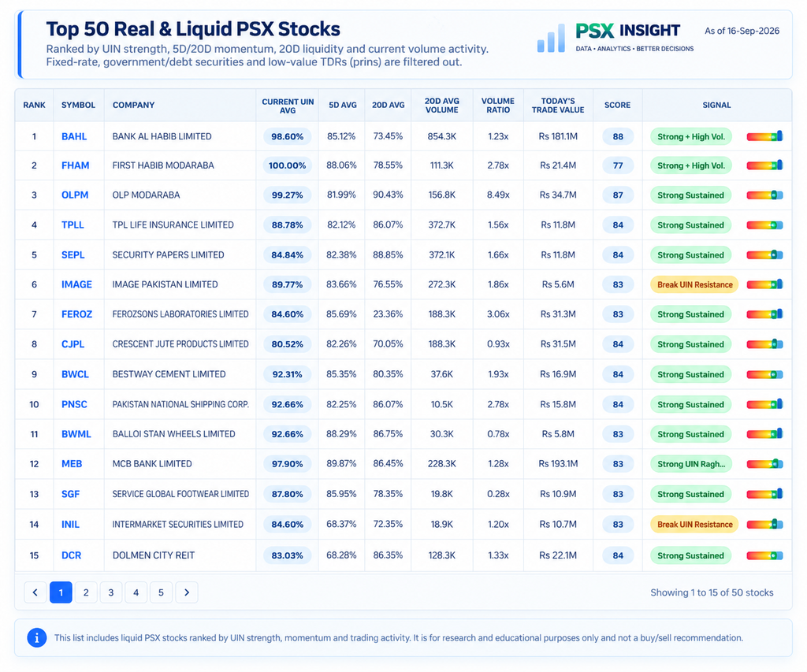Jump to page 4 of results
Image resolution: width=807 pixels, height=672 pixels.
click(x=136, y=592)
